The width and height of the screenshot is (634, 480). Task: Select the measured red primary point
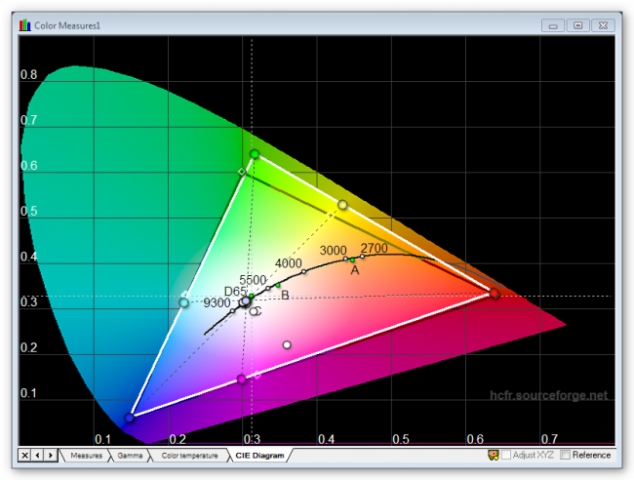pos(493,293)
